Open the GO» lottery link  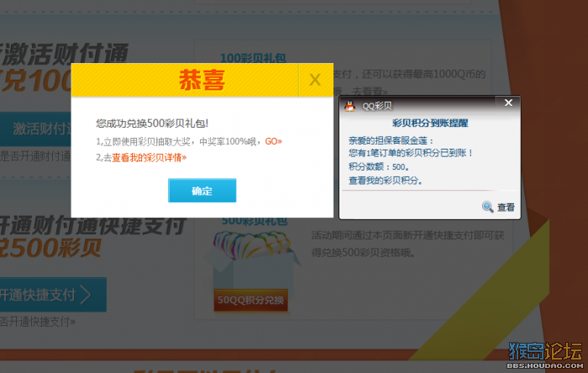pos(273,141)
